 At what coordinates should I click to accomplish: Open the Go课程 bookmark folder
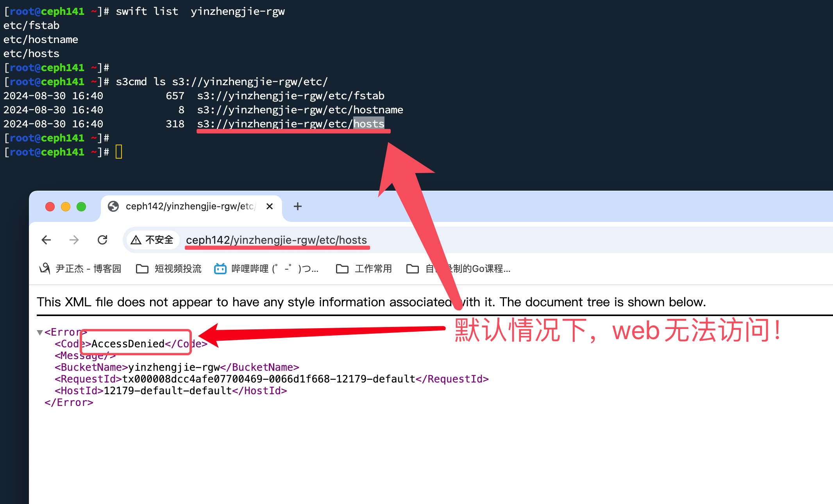click(458, 269)
